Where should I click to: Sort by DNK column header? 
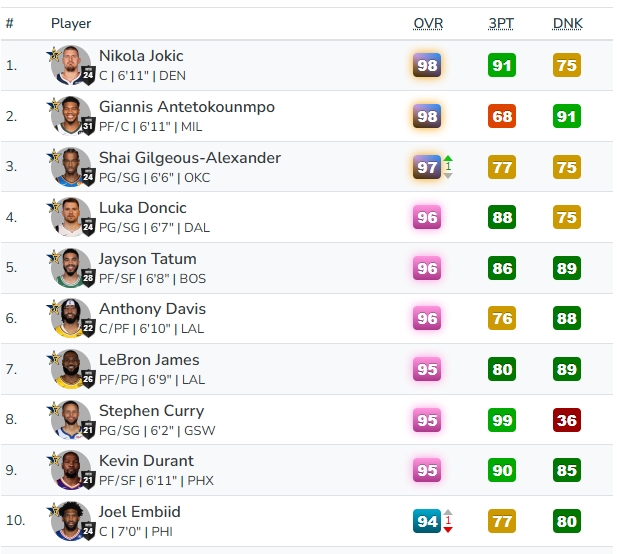tap(567, 23)
